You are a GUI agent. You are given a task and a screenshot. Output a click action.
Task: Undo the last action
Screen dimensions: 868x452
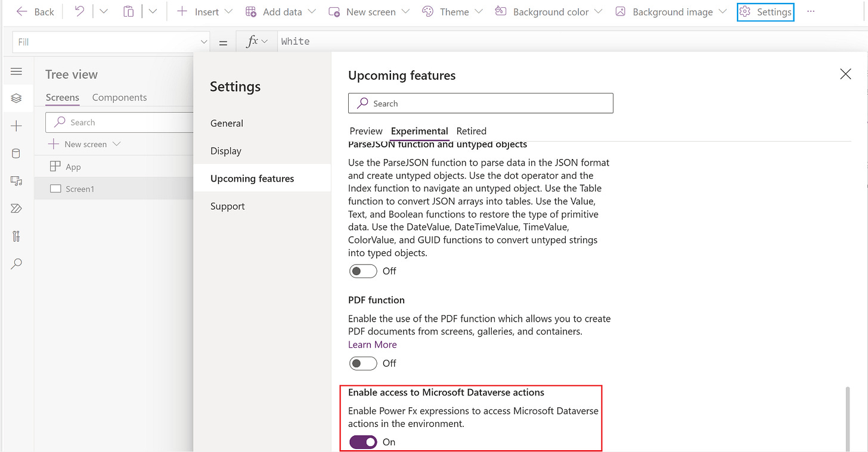point(79,11)
